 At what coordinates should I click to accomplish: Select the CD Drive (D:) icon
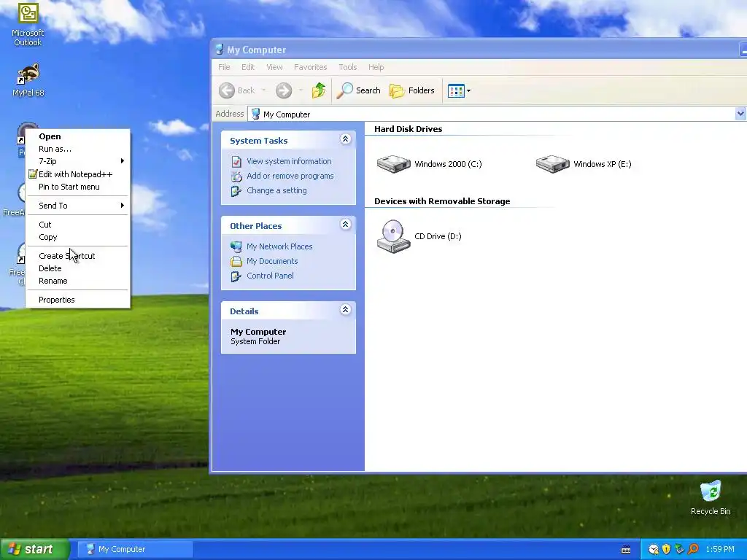393,236
